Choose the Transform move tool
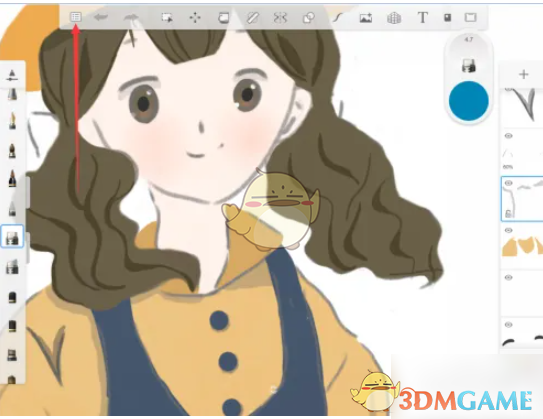543x419 pixels. pos(195,17)
